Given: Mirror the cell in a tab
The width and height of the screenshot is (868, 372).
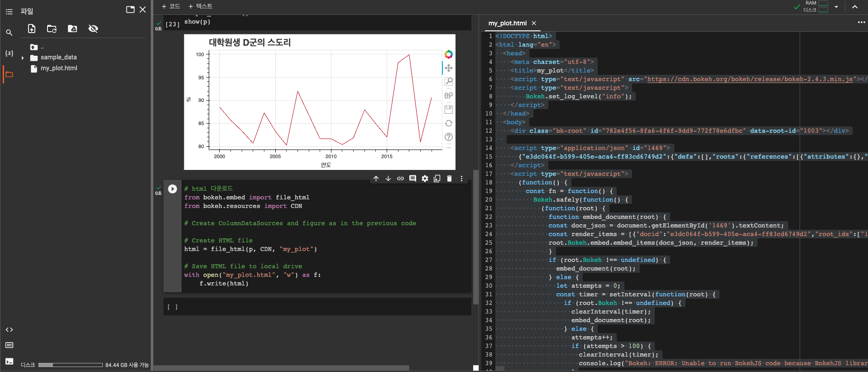Looking at the screenshot, I should pyautogui.click(x=437, y=179).
